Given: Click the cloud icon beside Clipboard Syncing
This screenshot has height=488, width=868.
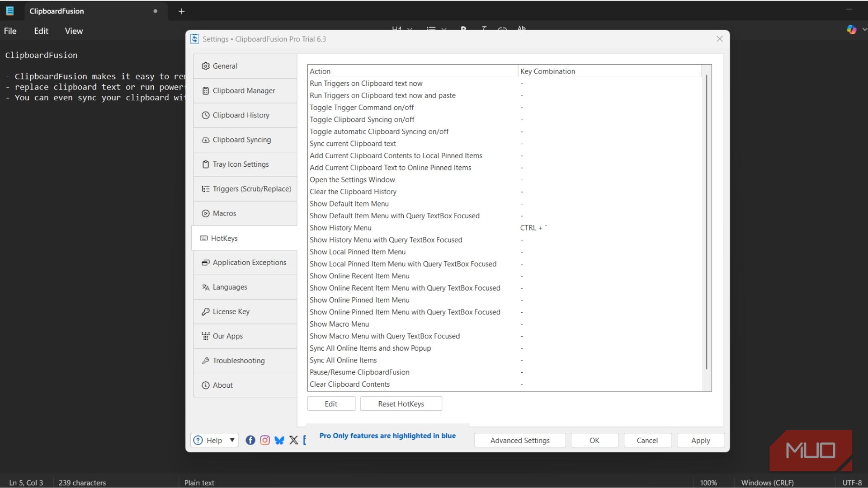Looking at the screenshot, I should (x=206, y=140).
